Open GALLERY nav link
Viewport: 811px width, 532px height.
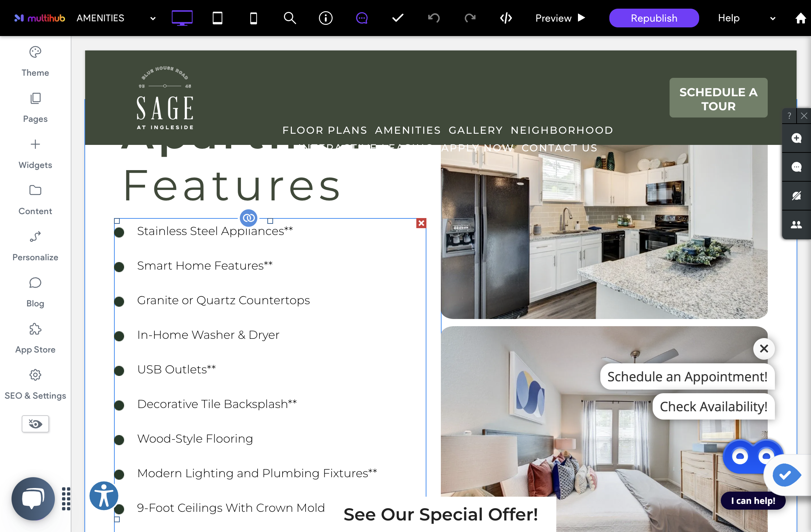[x=475, y=130]
